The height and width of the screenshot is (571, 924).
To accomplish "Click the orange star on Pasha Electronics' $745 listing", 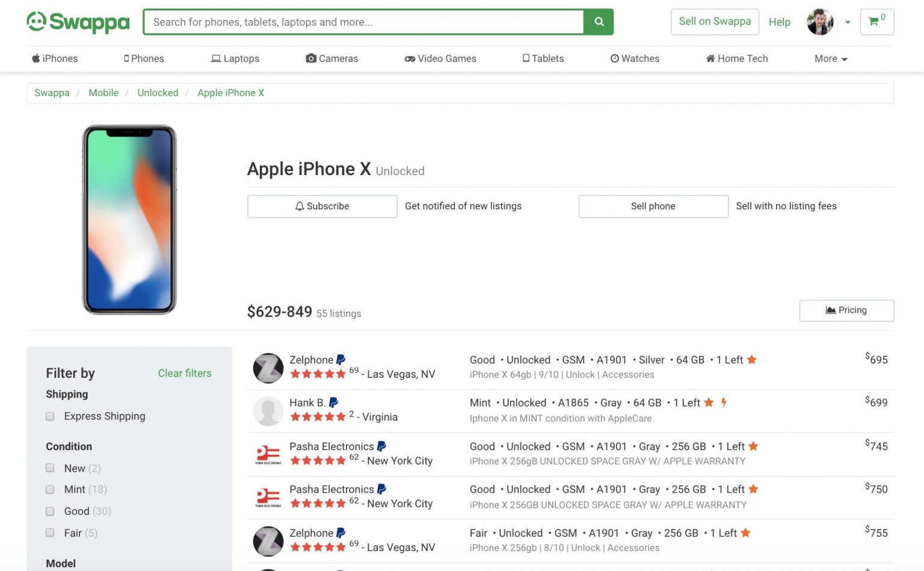I will [x=754, y=446].
